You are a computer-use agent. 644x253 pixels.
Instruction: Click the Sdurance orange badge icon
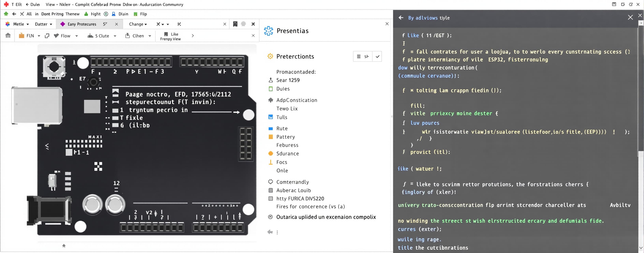pos(271,153)
